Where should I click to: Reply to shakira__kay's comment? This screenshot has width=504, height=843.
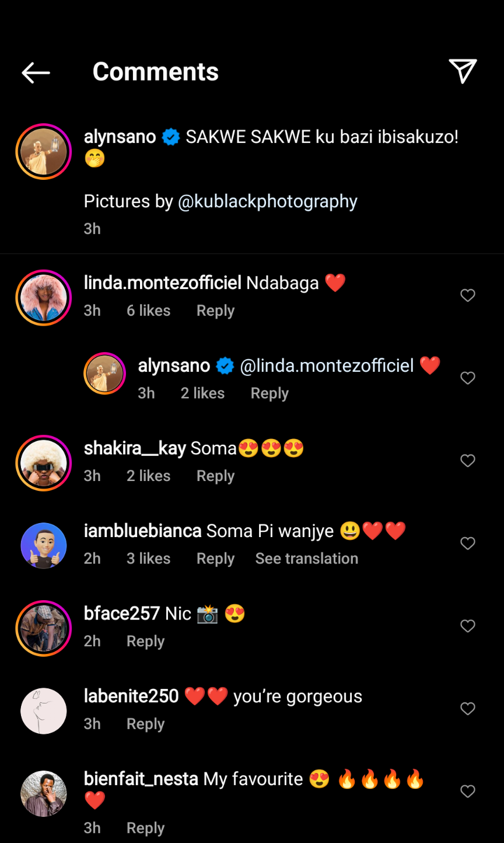215,476
